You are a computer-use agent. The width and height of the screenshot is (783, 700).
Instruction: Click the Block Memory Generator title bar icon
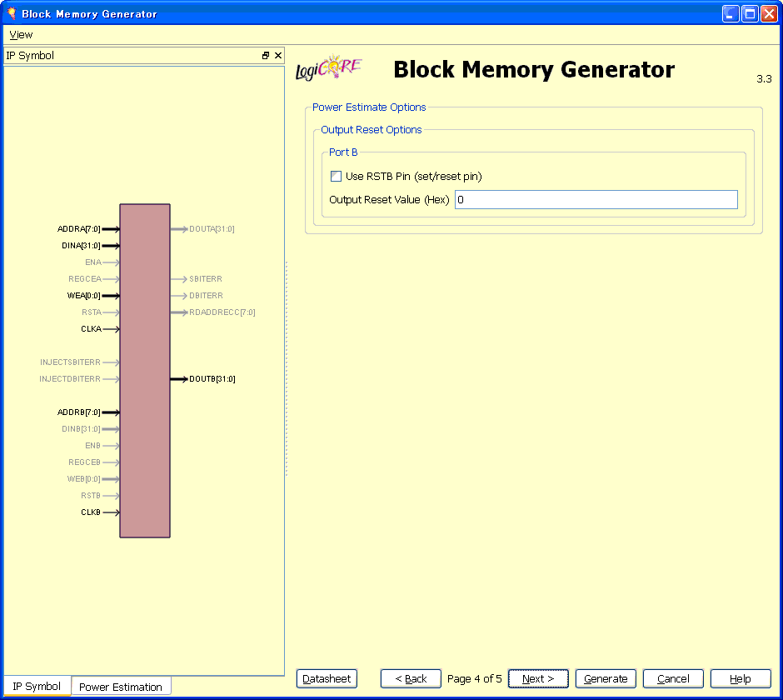[x=11, y=13]
